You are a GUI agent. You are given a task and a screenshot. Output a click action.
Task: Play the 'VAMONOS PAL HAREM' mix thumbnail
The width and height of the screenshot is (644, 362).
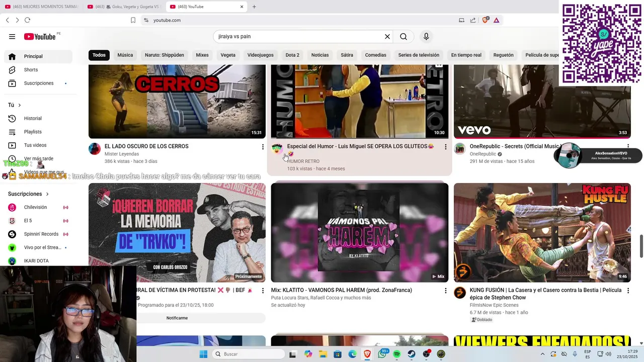(360, 232)
